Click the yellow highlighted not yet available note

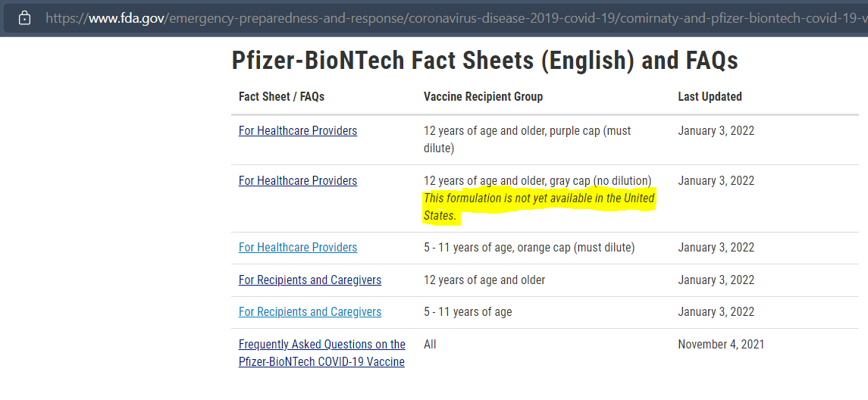539,207
